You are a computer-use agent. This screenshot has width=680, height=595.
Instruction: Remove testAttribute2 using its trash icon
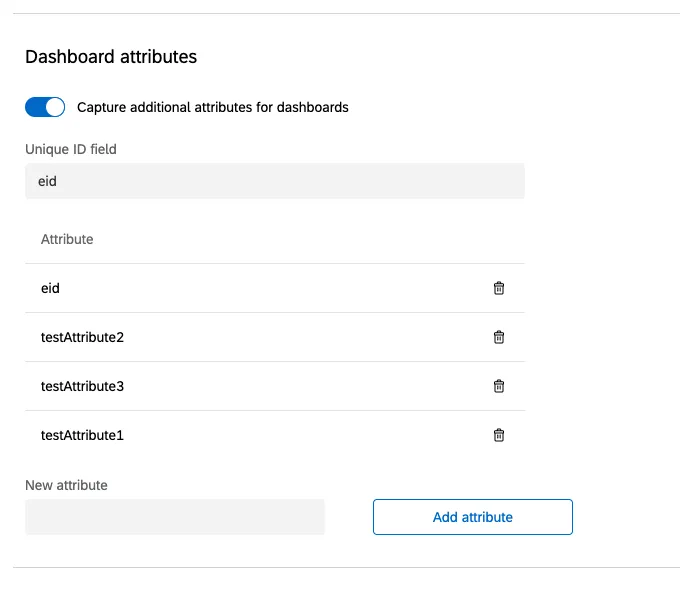[499, 337]
